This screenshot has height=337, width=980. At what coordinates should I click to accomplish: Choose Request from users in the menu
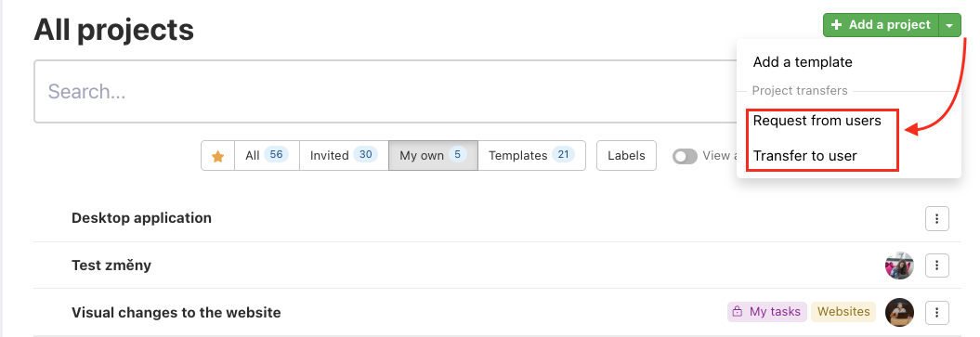(x=817, y=121)
